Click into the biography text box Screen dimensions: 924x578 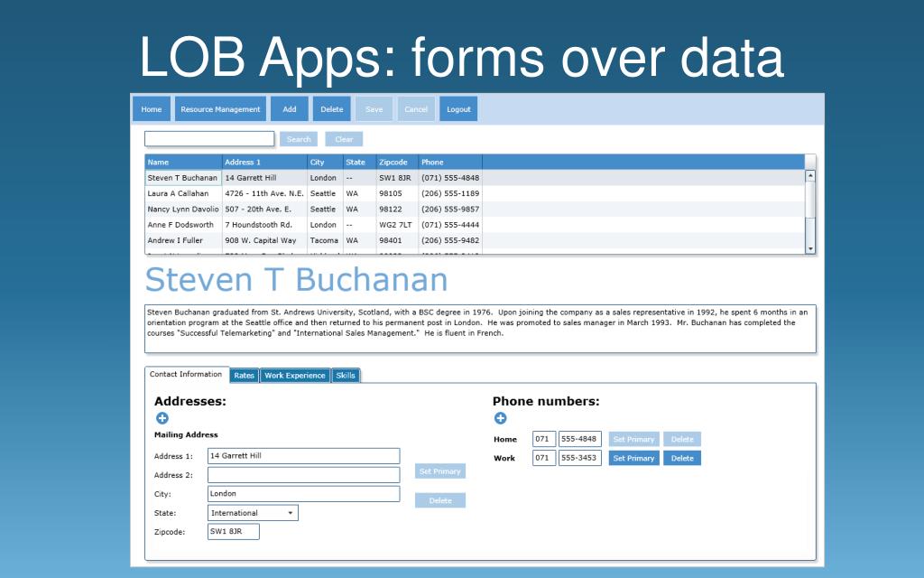click(480, 329)
